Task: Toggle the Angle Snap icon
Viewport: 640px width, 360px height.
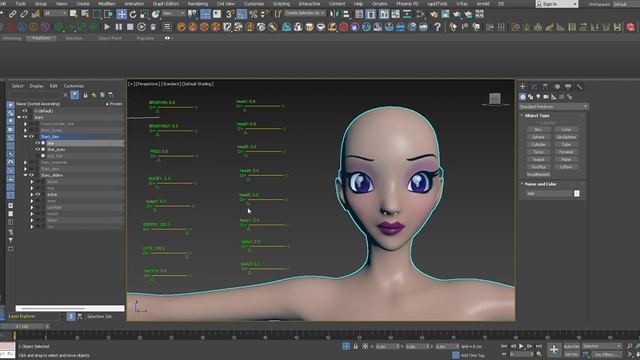Action: 242,14
